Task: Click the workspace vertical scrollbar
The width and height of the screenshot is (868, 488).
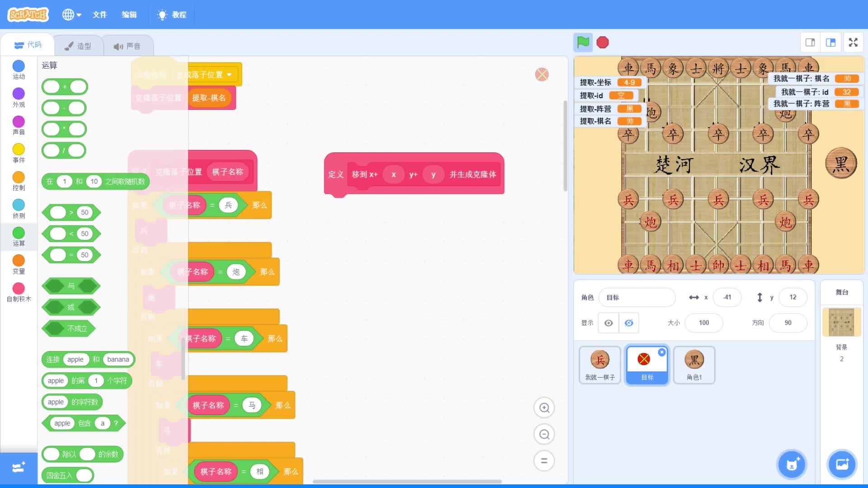Action: 565,145
